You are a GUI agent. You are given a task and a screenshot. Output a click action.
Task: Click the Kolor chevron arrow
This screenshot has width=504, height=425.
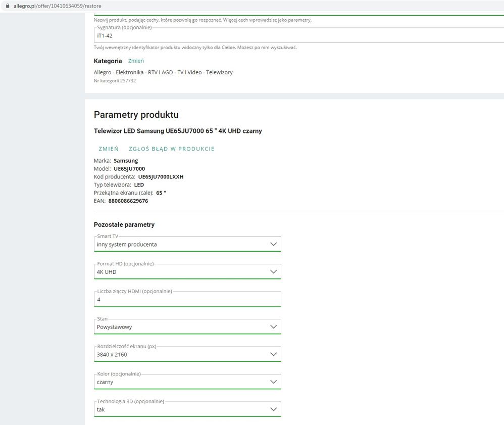[x=274, y=382]
